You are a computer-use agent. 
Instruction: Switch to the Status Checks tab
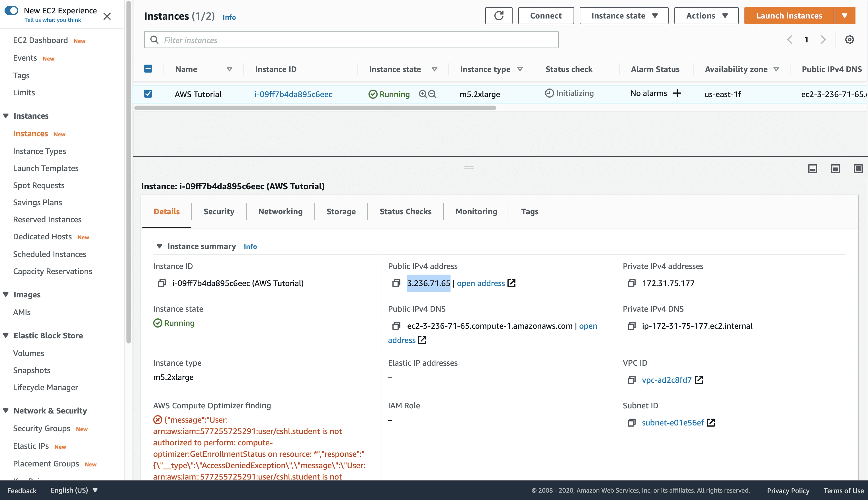pyautogui.click(x=405, y=211)
